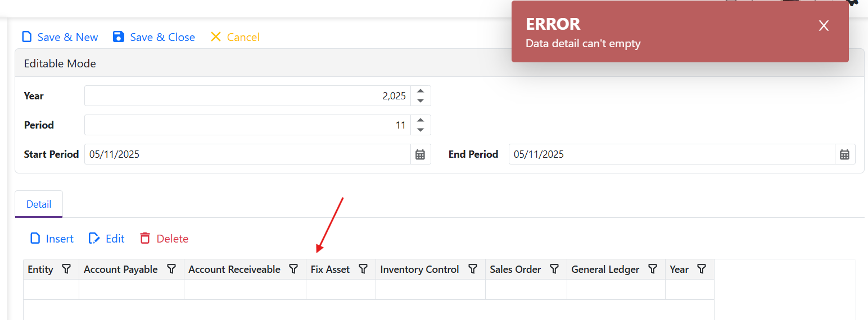Screen dimensions: 868x320
Task: Focus the Period input field
Action: (247, 125)
